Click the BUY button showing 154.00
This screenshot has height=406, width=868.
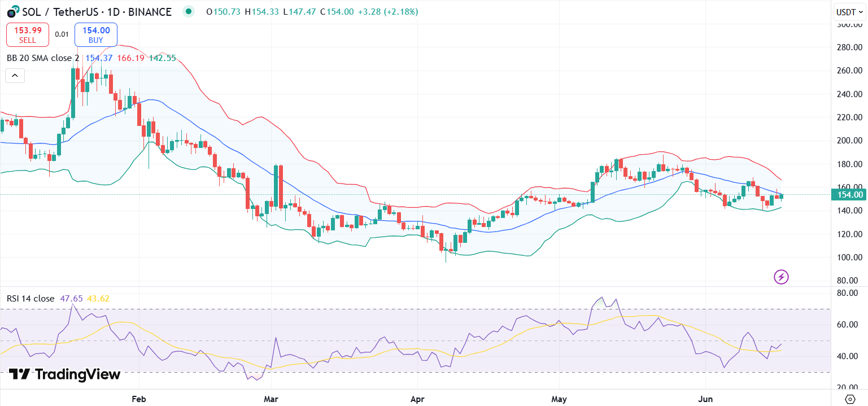pos(95,34)
